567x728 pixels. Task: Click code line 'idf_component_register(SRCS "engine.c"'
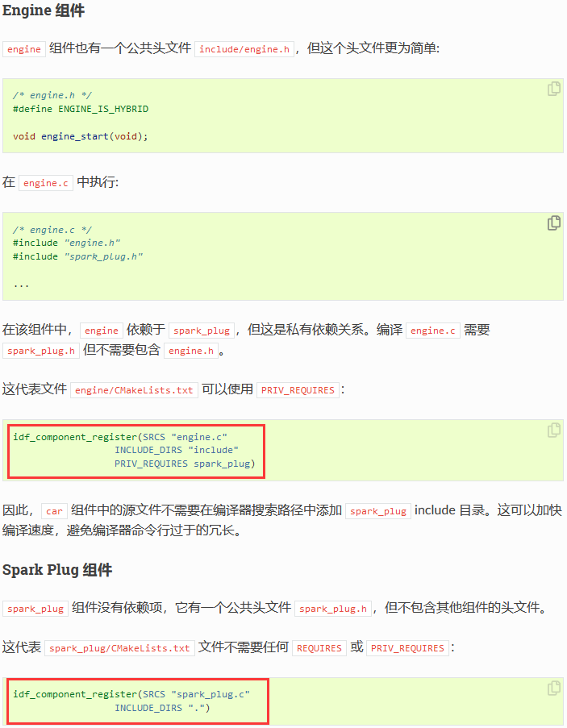[120, 437]
